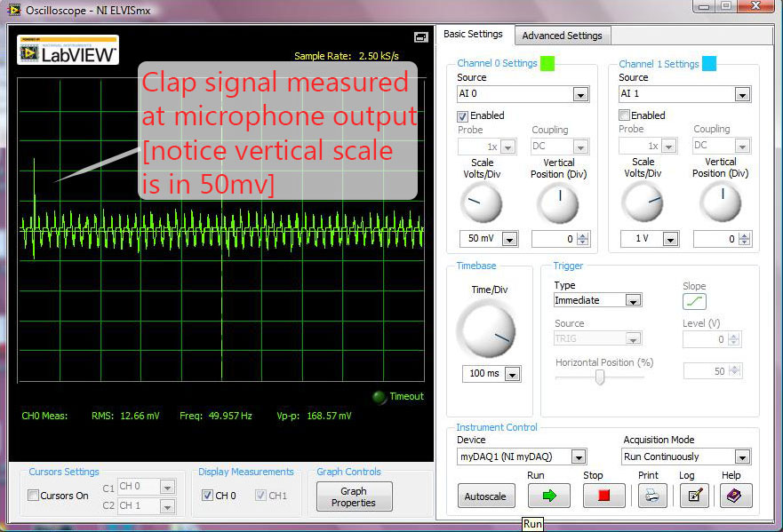
Task: Click the trigger Level (V) stepper arrows
Action: (733, 340)
